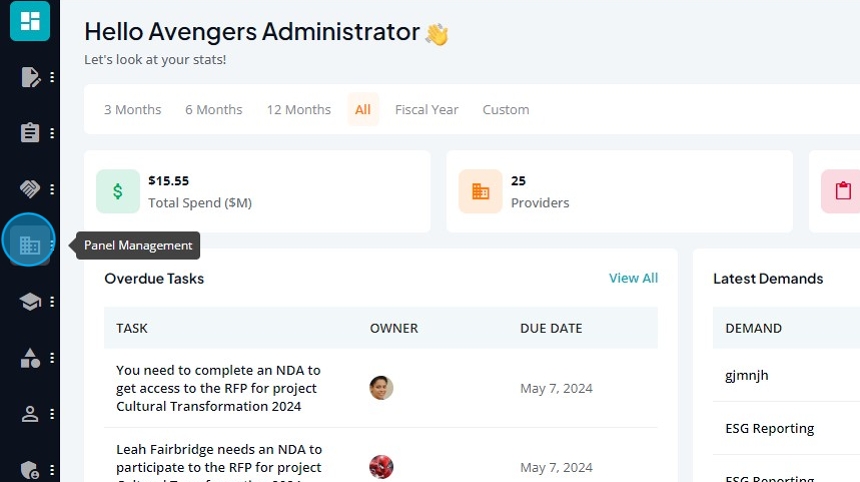Image resolution: width=860 pixels, height=482 pixels.
Task: View All overdue tasks link
Action: coord(633,278)
